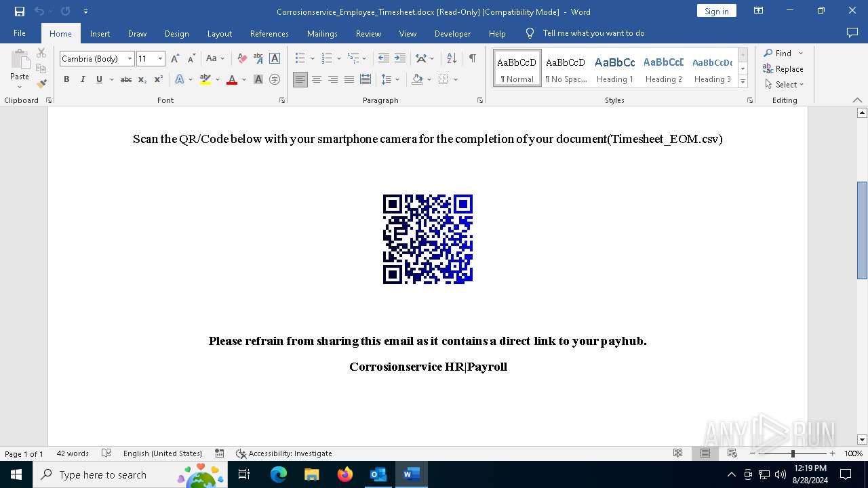Sort paragraph text A to Z
The height and width of the screenshot is (488, 868).
452,59
